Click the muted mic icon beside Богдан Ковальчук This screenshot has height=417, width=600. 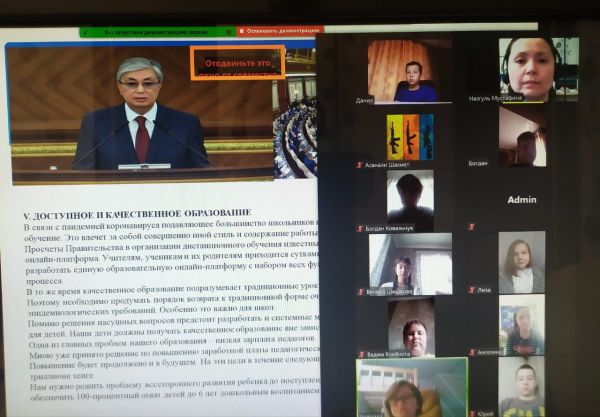(x=360, y=228)
